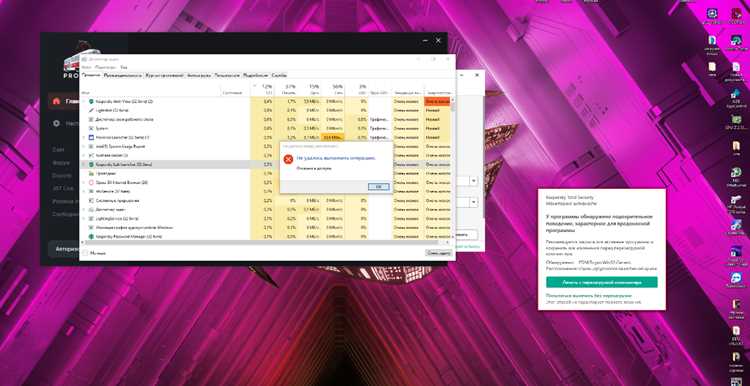Click the Task Manager vertical scrollbar
This screenshot has height=386, width=750.
(453, 167)
